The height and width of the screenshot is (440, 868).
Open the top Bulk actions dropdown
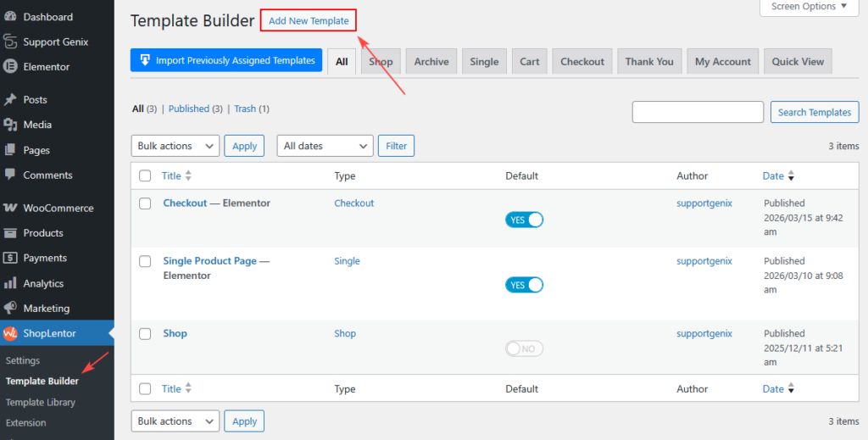tap(175, 146)
